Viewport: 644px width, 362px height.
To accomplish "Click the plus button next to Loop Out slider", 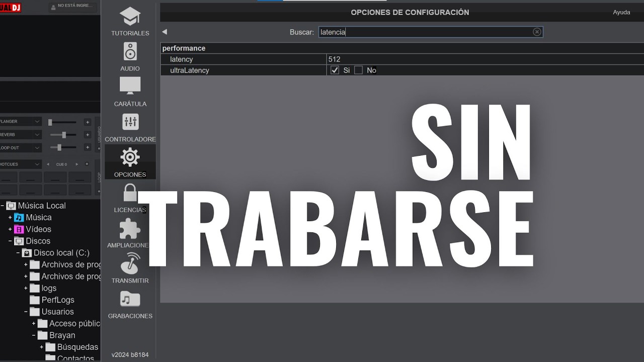I will tap(87, 148).
